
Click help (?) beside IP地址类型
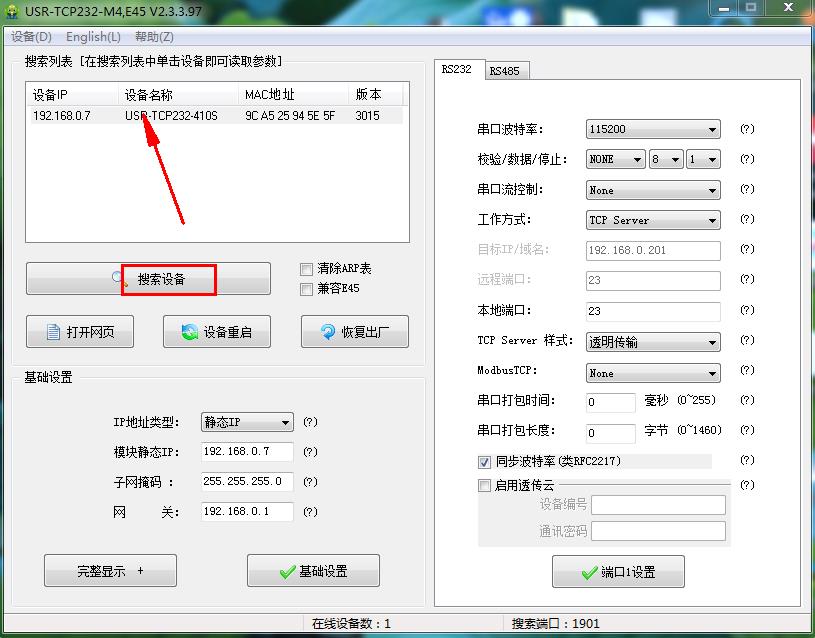310,422
